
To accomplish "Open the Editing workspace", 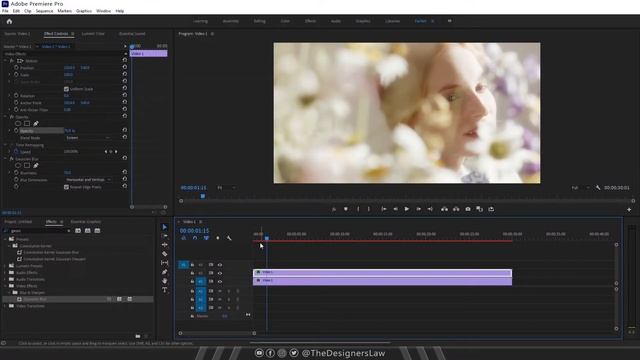I will (x=260, y=21).
